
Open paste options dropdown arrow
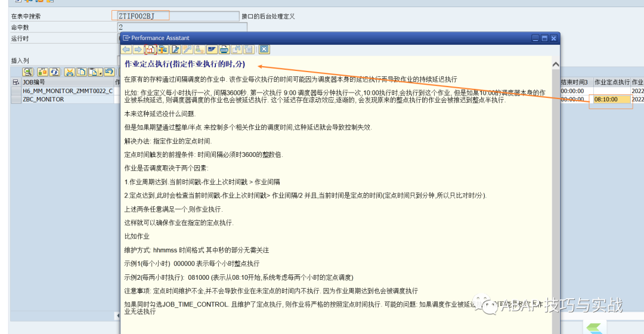click(x=100, y=72)
